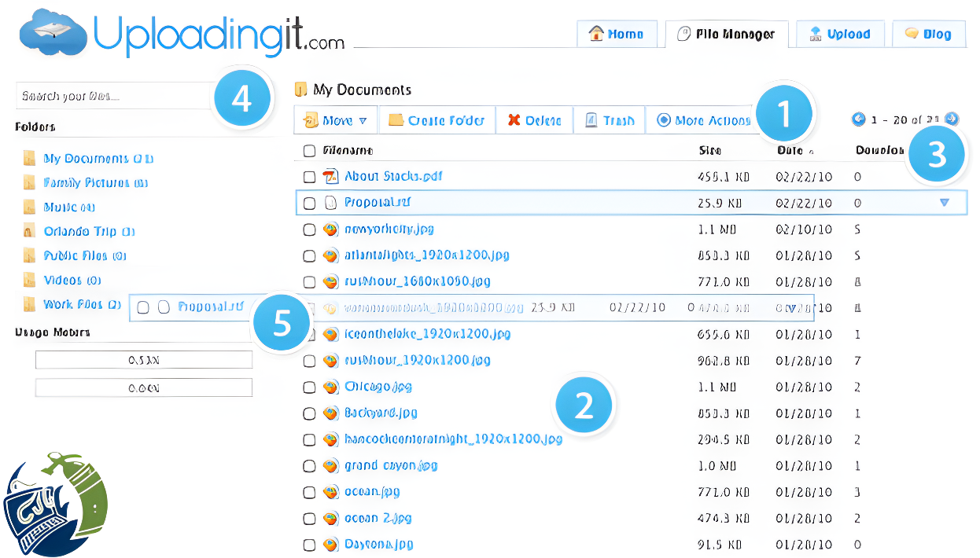This screenshot has width=980, height=558.
Task: Check the box for ocean.jpg
Action: (x=309, y=492)
